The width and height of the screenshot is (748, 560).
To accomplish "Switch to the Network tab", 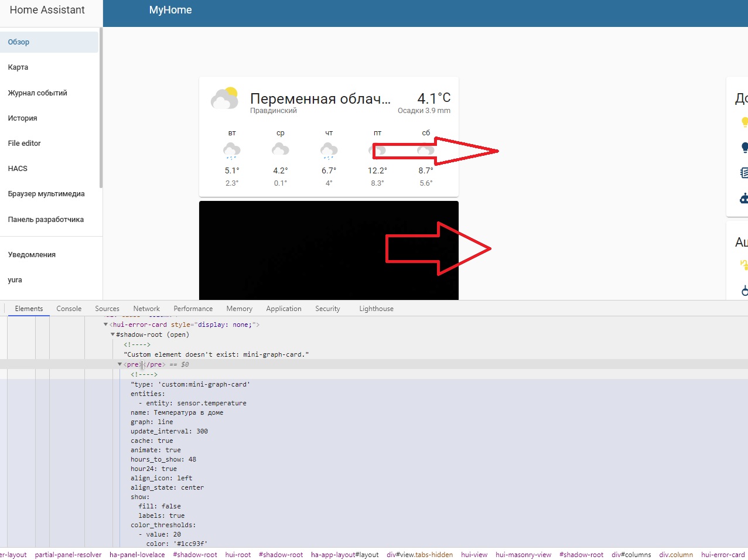I will pos(146,309).
